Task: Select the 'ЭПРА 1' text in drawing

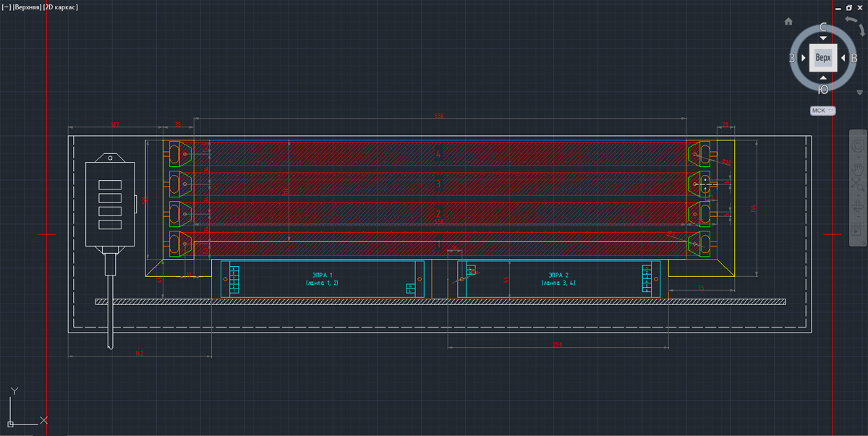Action: click(322, 275)
